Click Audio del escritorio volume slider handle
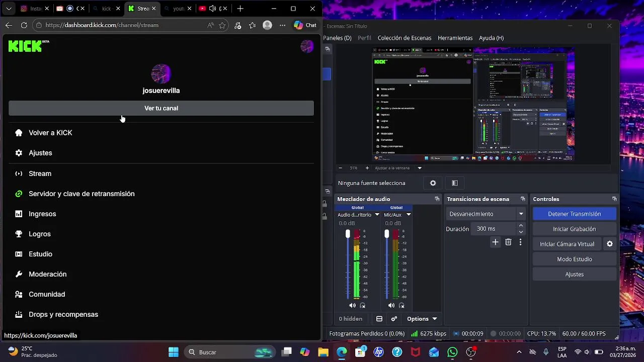 point(348,234)
